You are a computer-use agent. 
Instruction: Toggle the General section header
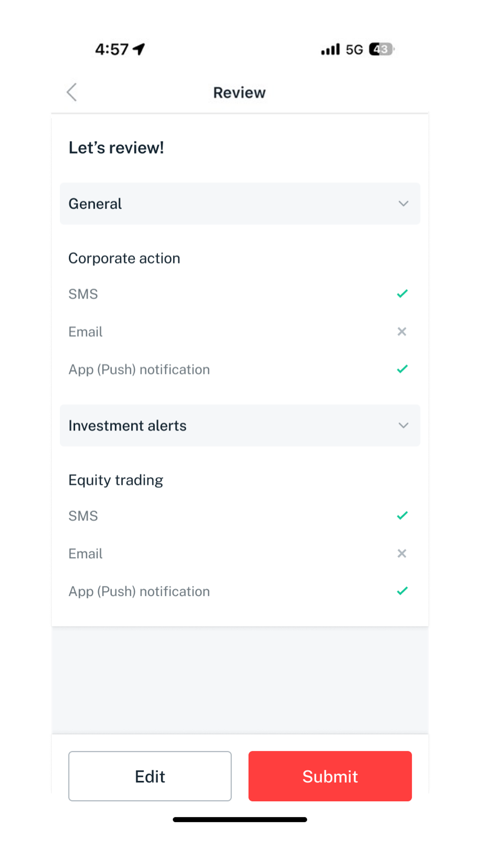click(240, 203)
